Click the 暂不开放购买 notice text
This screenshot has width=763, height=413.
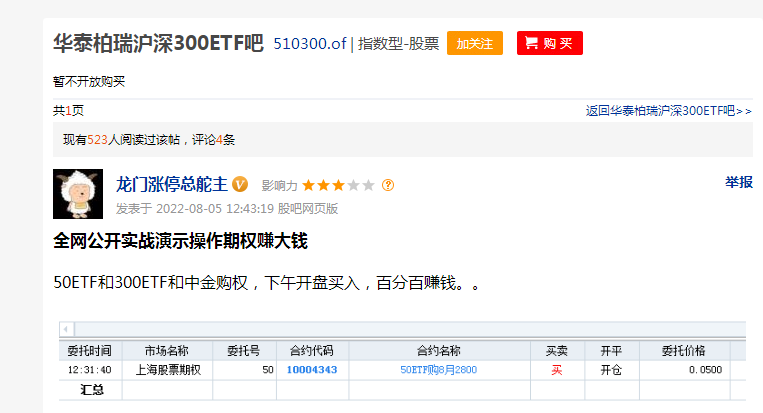coord(89,81)
